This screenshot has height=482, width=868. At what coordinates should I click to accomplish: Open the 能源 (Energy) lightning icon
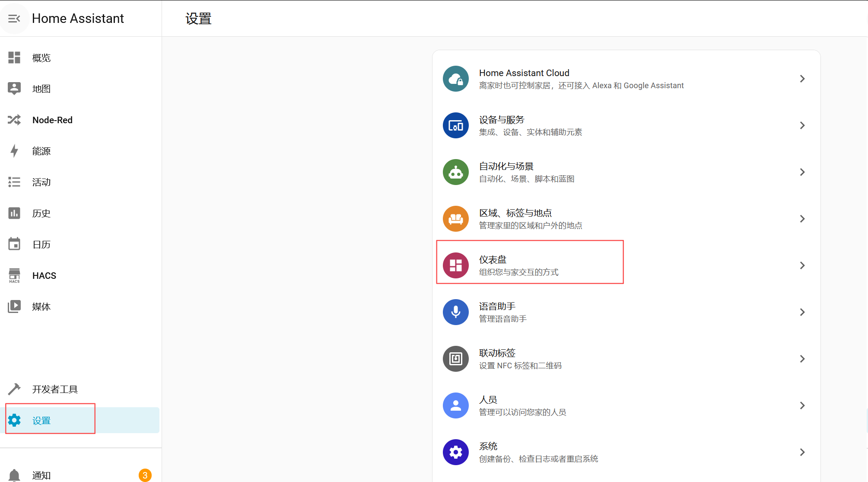(14, 151)
